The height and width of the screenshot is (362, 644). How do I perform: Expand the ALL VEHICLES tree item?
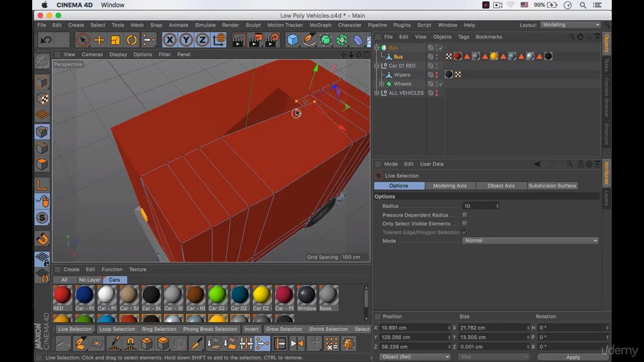pos(377,93)
